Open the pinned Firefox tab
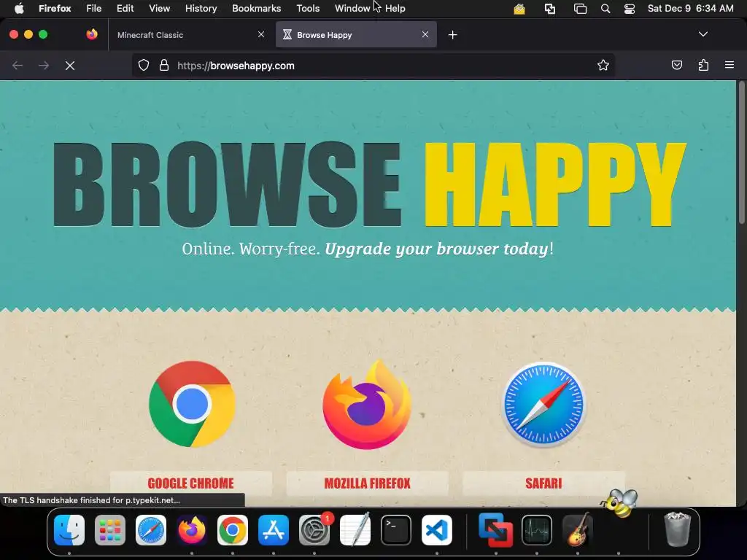 click(92, 34)
